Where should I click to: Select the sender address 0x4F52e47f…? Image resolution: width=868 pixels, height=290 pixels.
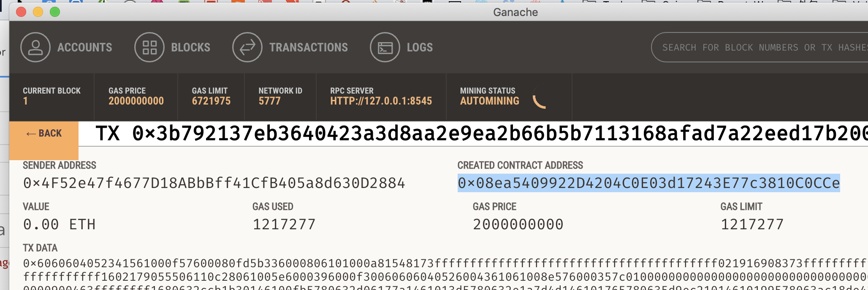pos(214,183)
